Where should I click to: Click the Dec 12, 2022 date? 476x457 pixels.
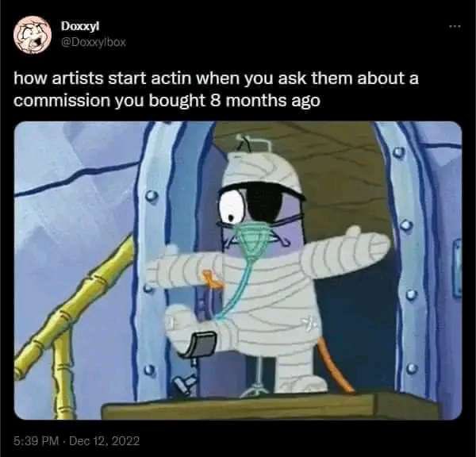pos(105,440)
